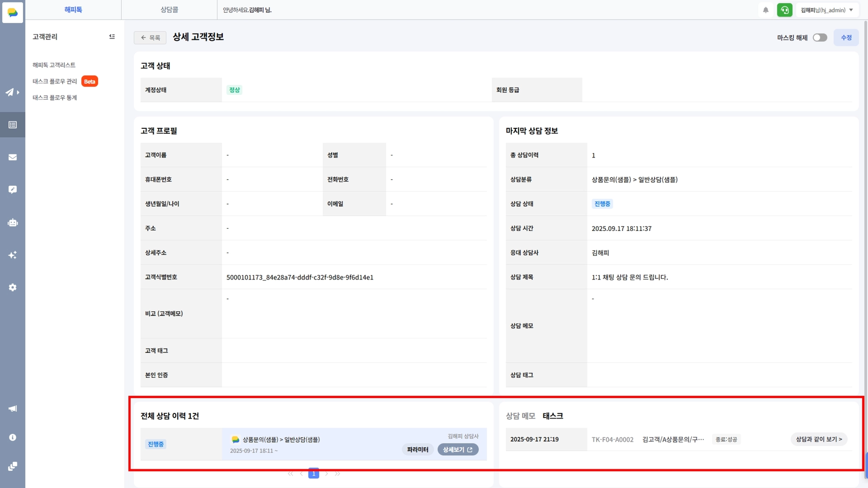Screen dimensions: 868x488
Task: Click the 수정 edit button
Action: (x=846, y=38)
